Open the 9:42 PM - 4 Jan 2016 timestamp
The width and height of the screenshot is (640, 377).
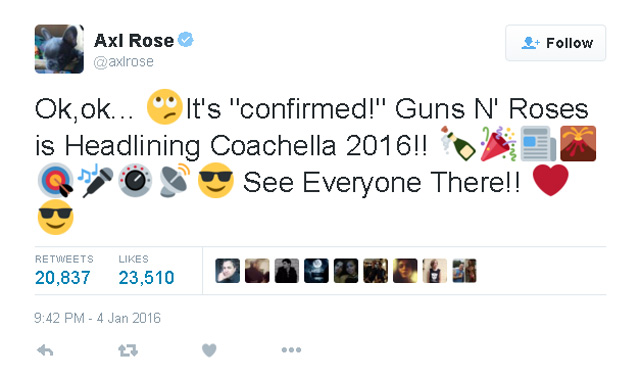pos(98,318)
